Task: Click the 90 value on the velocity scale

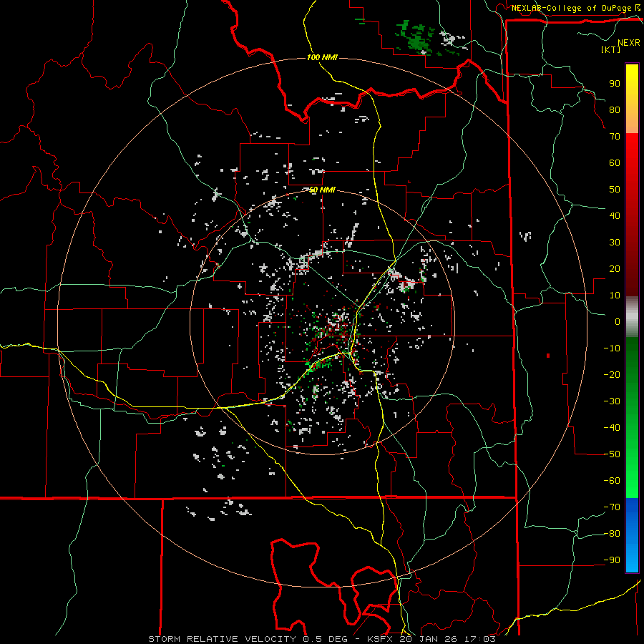Action: (615, 84)
